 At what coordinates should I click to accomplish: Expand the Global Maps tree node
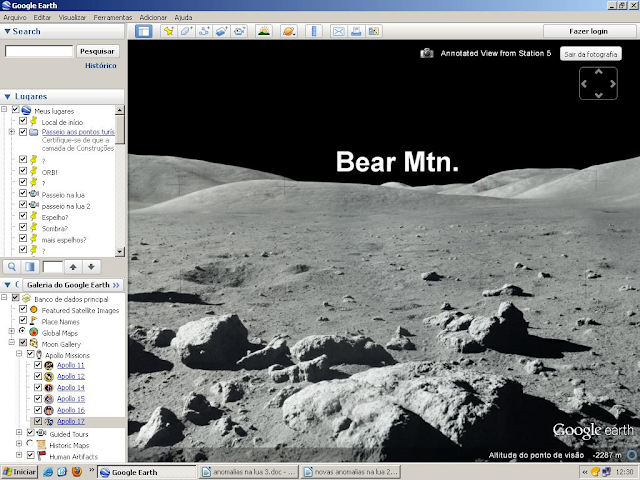[x=11, y=331]
